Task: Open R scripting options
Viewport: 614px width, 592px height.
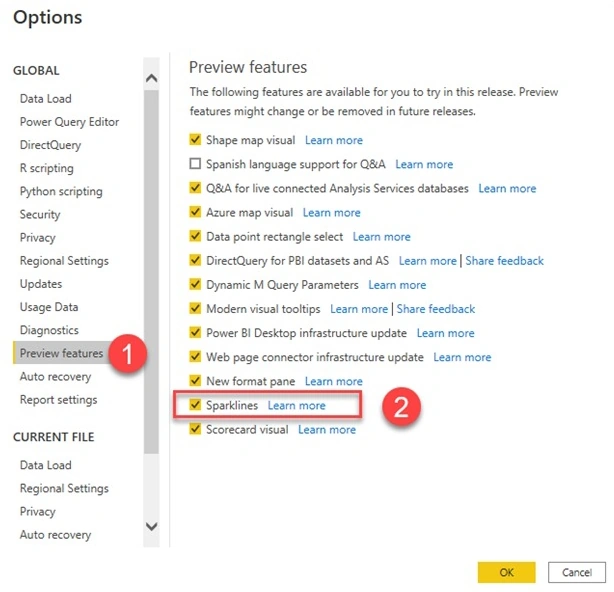Action: pos(47,168)
